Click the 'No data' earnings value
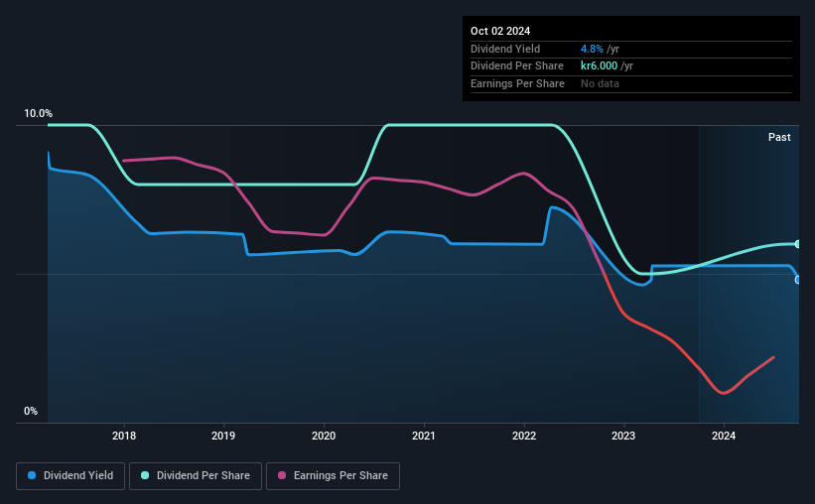 coord(600,83)
